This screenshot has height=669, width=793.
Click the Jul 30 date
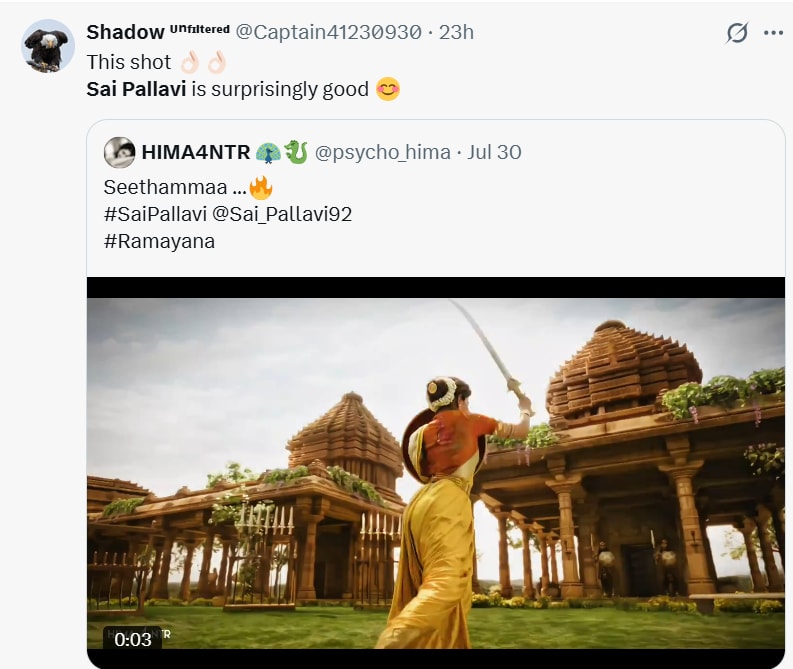[x=494, y=152]
